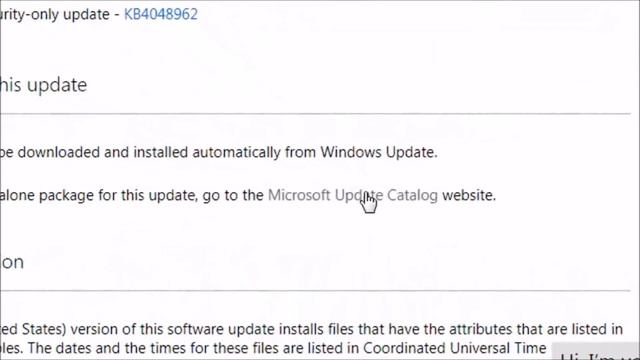Open the KB4048962 article link
The image size is (640, 360).
click(161, 14)
